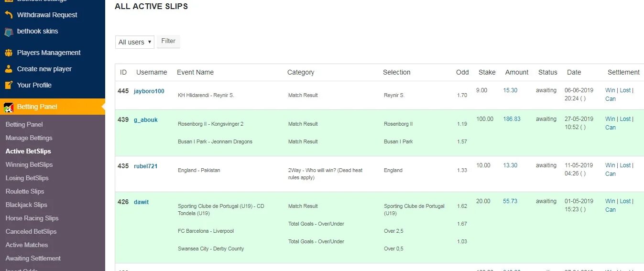Viewport: 644px width, 271px height.
Task: Open username jayboro100 profile link
Action: (149, 91)
